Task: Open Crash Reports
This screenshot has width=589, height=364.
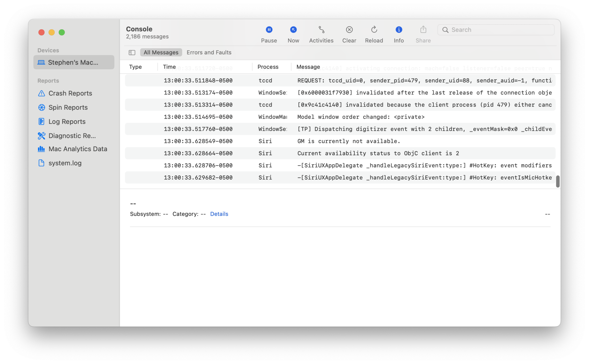Action: (70, 93)
